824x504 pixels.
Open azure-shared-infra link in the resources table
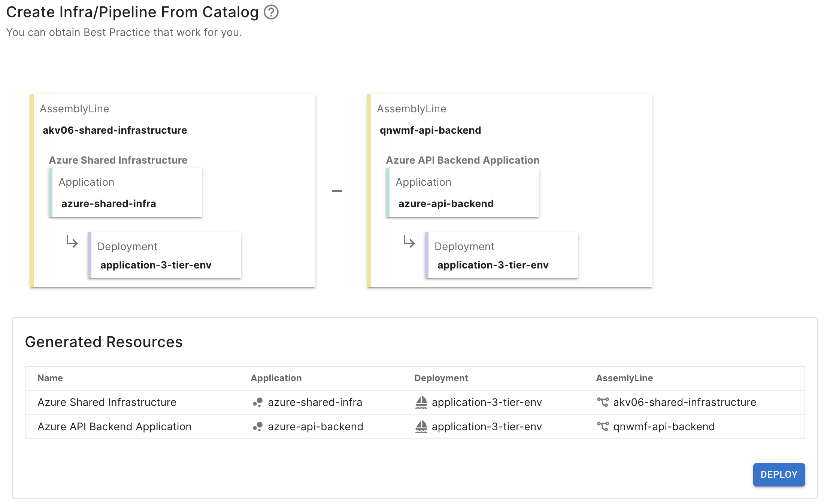point(315,403)
